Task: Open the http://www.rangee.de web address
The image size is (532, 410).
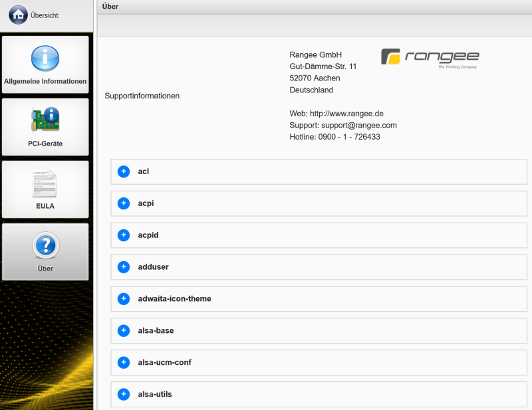Action: 346,114
